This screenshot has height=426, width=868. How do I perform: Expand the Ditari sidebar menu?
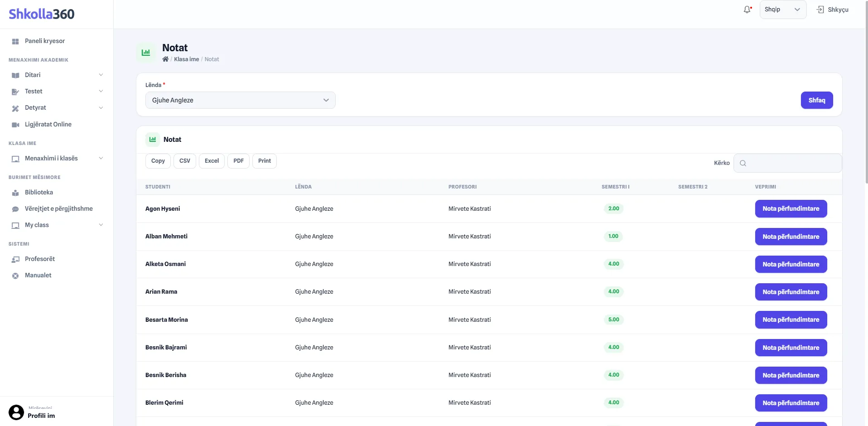(x=57, y=75)
